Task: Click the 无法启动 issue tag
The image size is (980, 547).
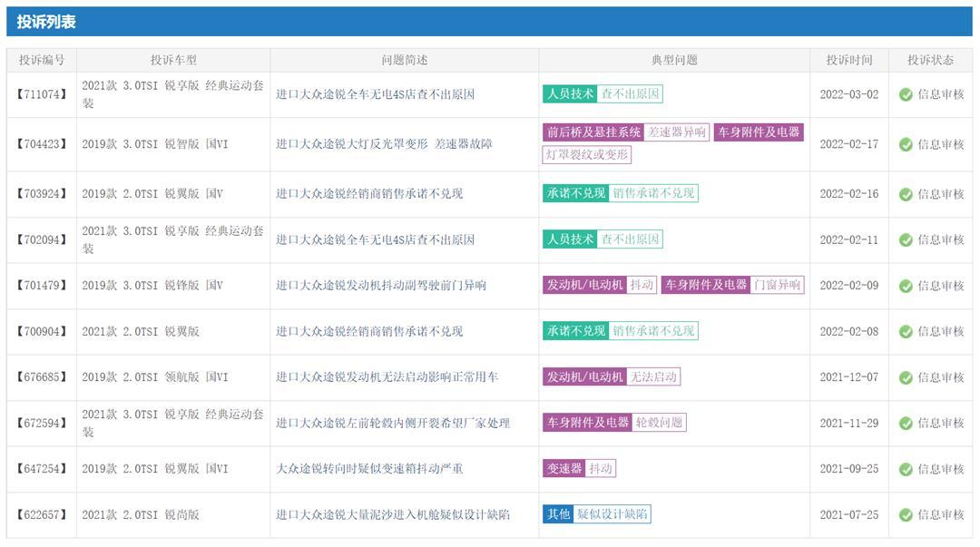Action: (653, 377)
